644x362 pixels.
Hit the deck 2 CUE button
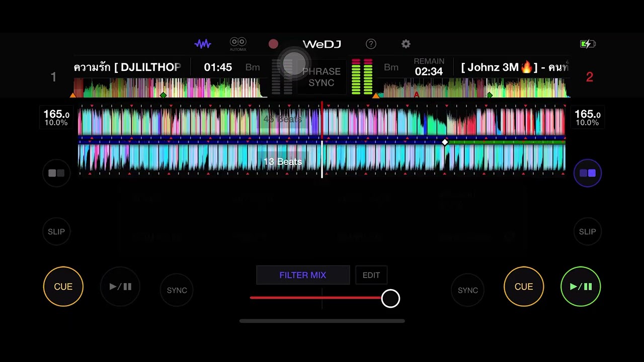point(524,287)
